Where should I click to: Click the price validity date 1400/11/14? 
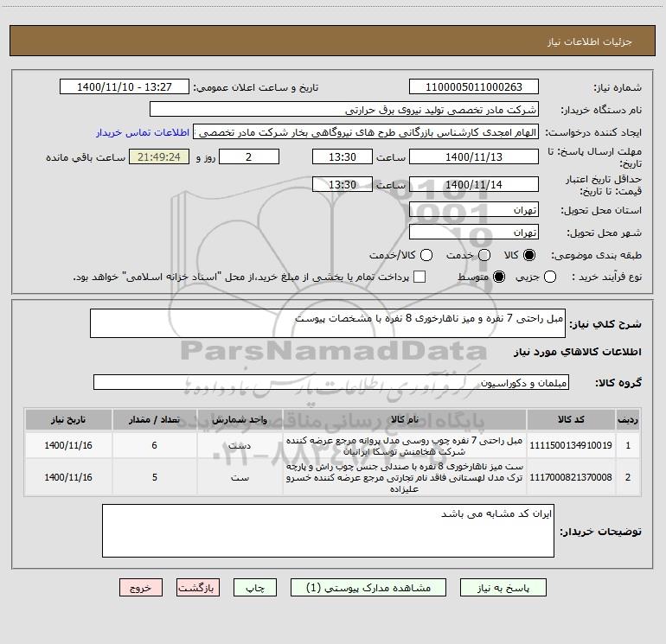pyautogui.click(x=474, y=185)
